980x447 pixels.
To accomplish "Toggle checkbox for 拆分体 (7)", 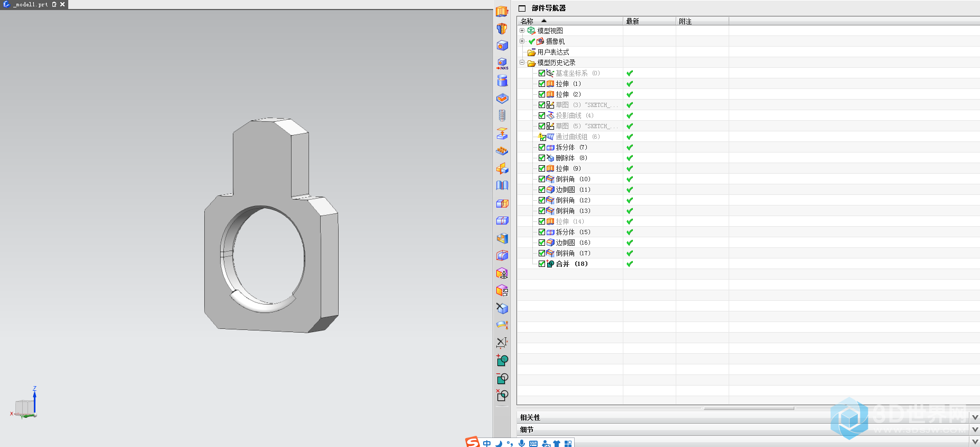I will [x=542, y=147].
